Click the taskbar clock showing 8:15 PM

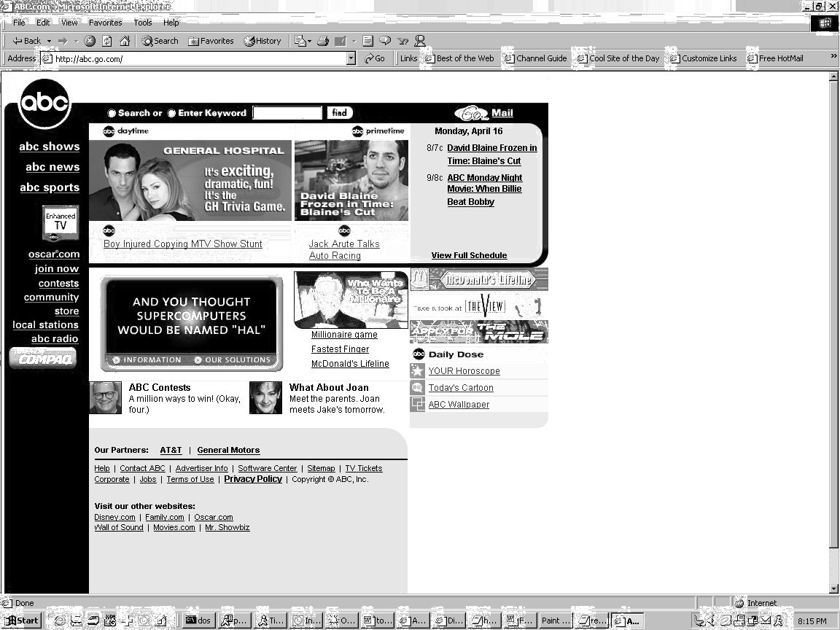[x=812, y=621]
